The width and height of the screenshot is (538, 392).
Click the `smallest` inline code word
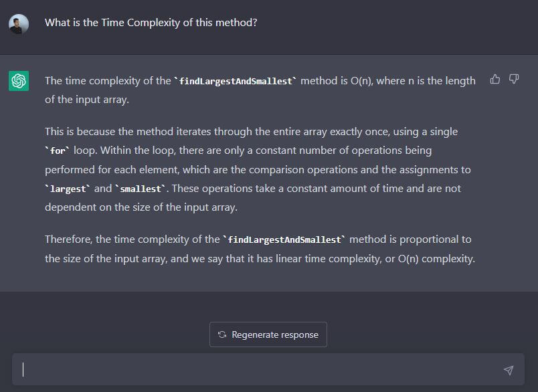pyautogui.click(x=140, y=189)
